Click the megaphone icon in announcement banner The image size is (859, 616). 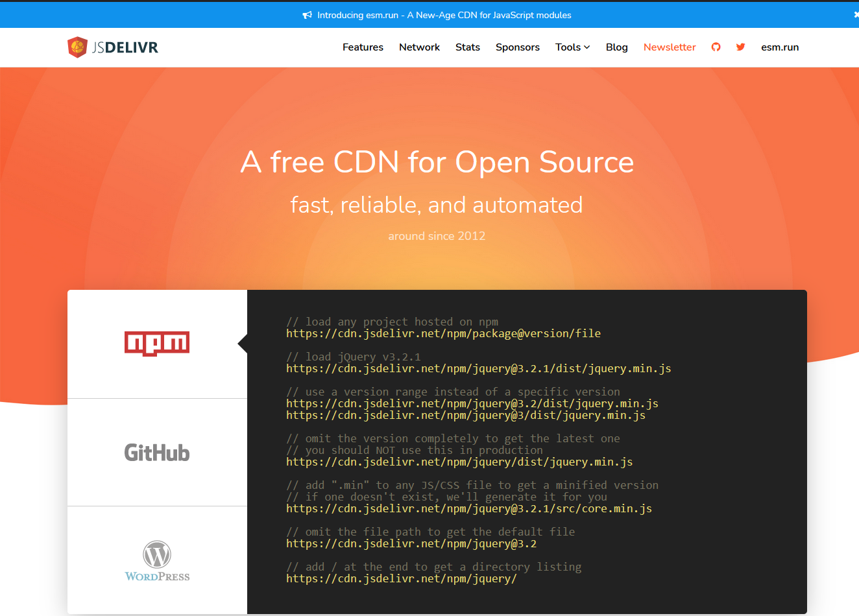tap(308, 15)
